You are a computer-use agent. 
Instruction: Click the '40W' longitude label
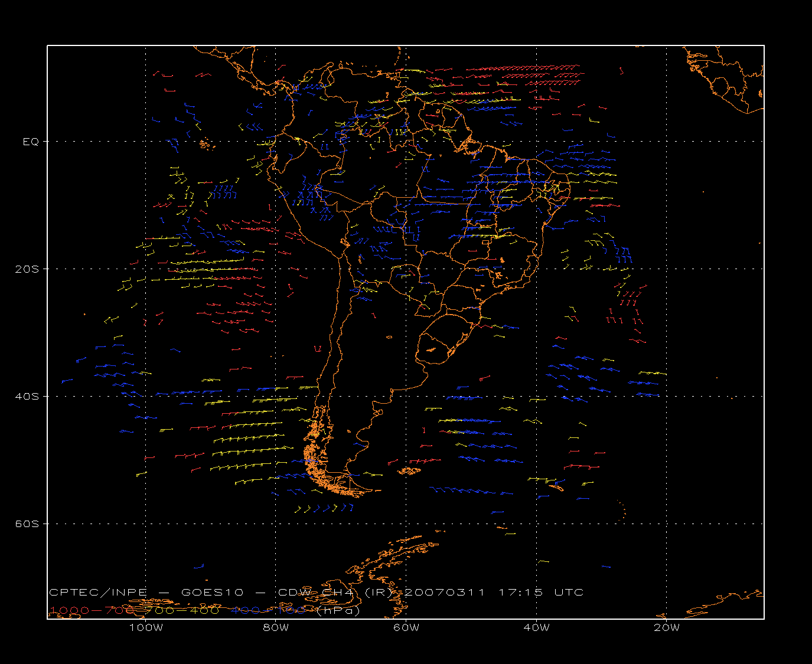pyautogui.click(x=536, y=627)
